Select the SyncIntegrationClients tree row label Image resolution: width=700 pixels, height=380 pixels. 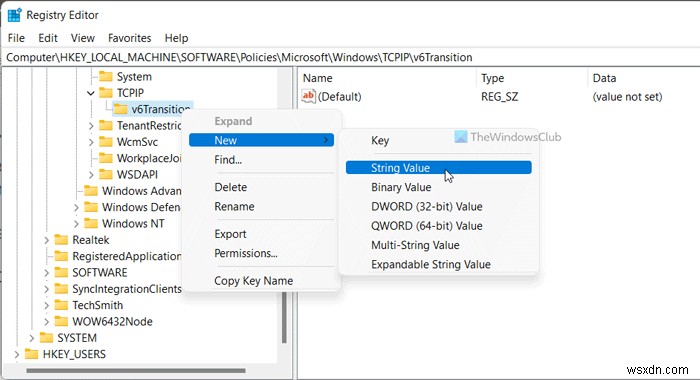[127, 289]
